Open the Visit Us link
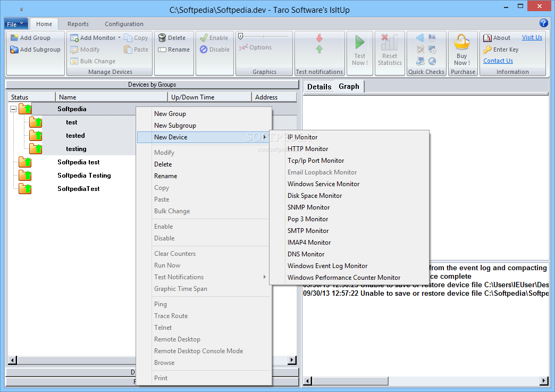 coord(532,37)
